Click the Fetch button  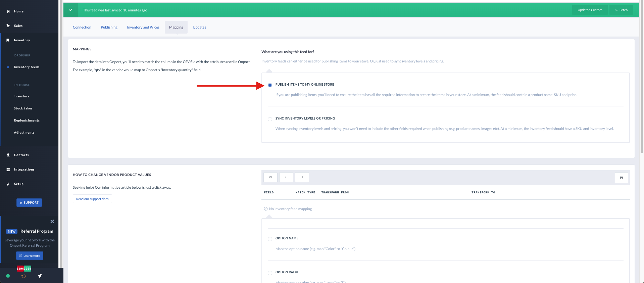click(621, 10)
